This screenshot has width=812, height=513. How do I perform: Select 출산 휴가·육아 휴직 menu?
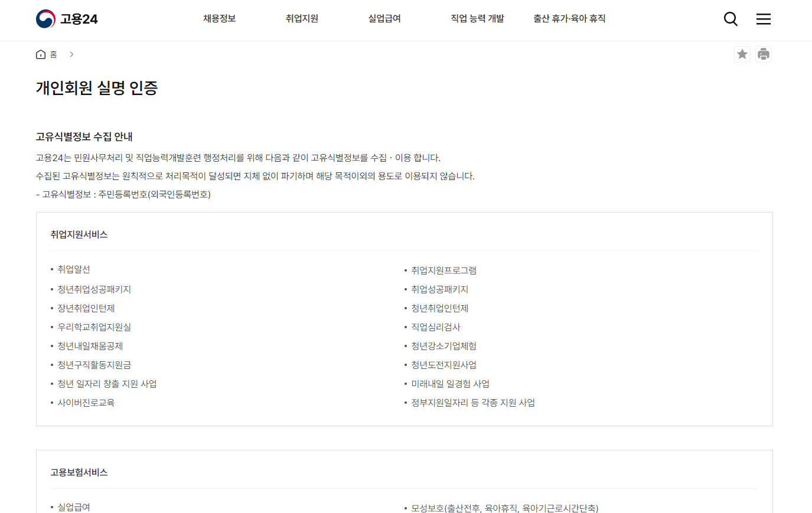[x=568, y=18]
